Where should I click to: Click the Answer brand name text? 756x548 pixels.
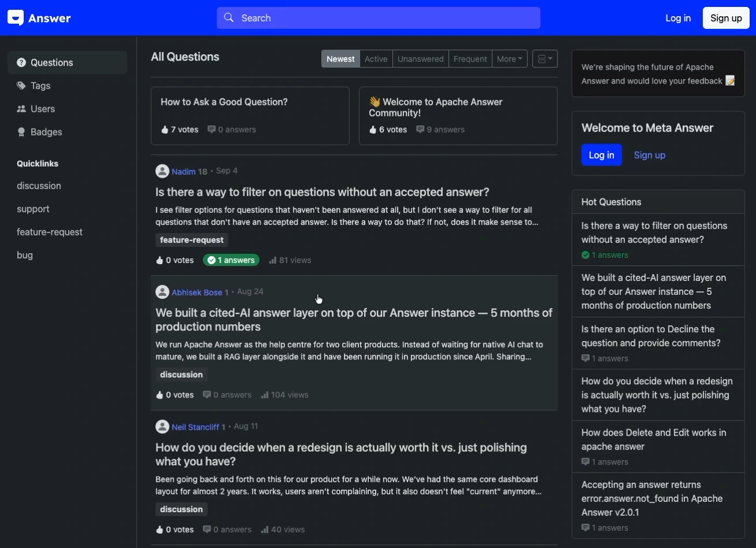pyautogui.click(x=50, y=18)
